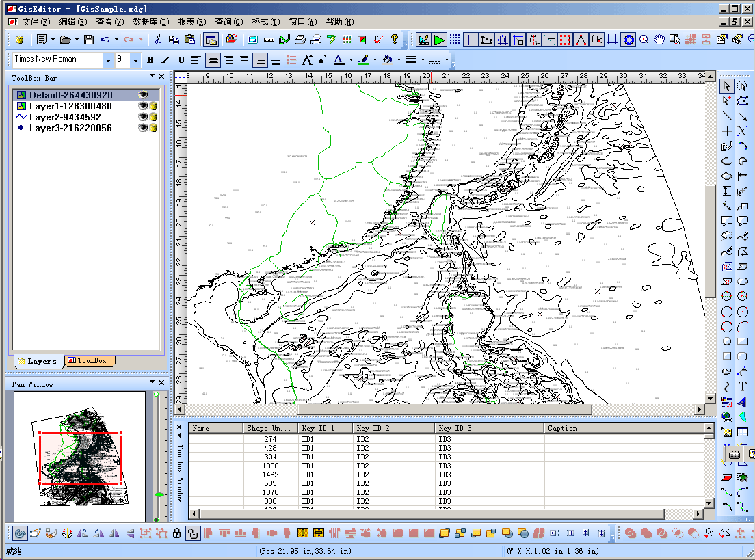Image resolution: width=755 pixels, height=560 pixels.
Task: Open the Times New Roman font dropdown
Action: click(x=107, y=60)
